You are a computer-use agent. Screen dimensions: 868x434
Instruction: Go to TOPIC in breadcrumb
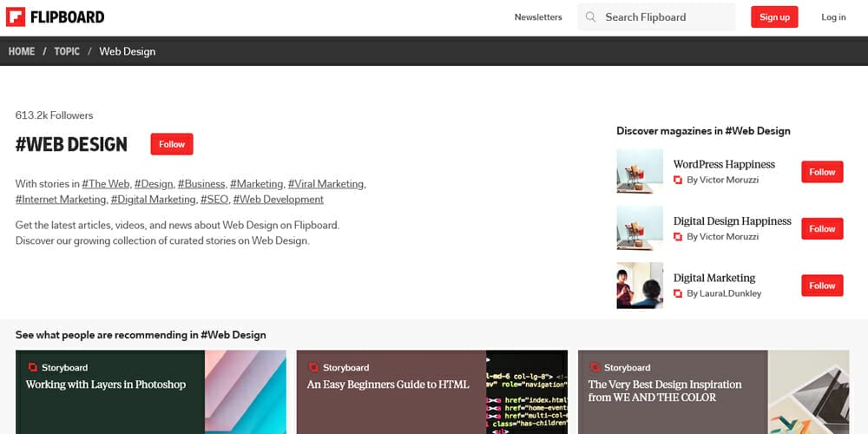pyautogui.click(x=67, y=51)
